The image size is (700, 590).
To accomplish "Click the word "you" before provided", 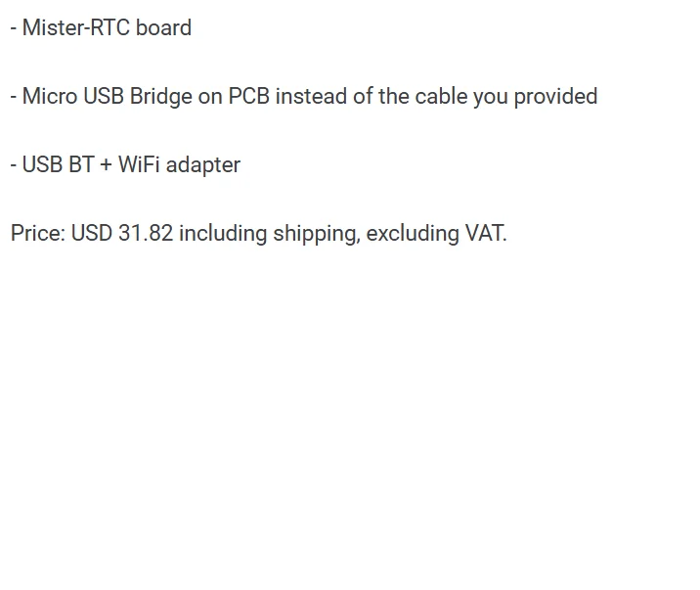I will click(491, 97).
